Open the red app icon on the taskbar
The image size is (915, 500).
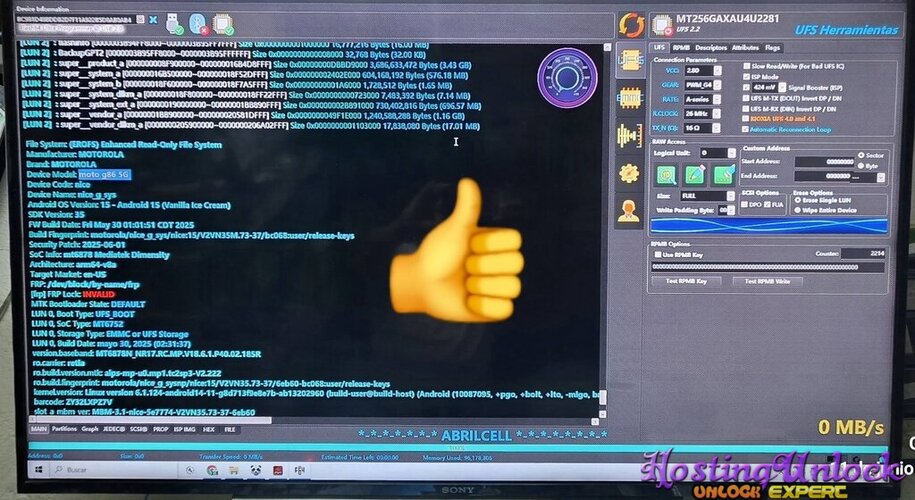tap(278, 470)
